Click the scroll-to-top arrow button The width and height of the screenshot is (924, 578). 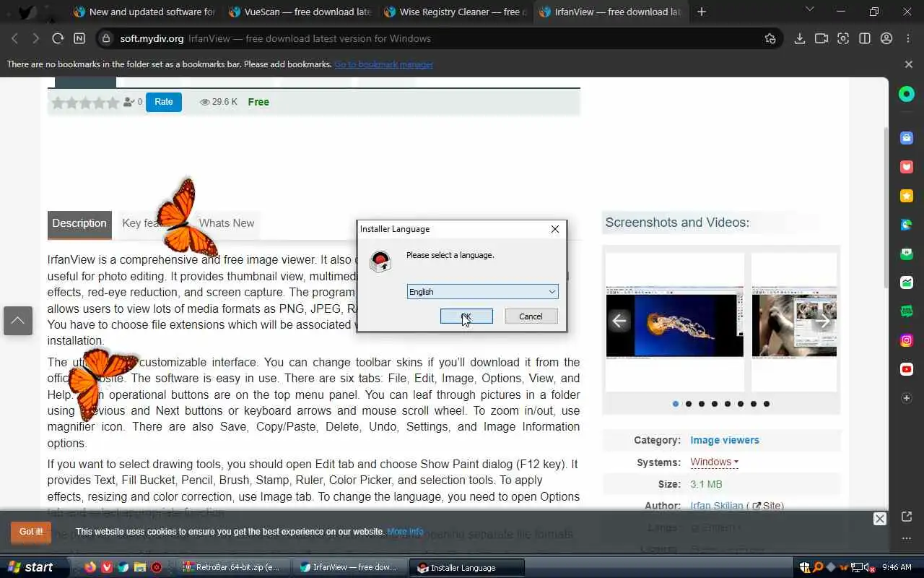pyautogui.click(x=18, y=321)
